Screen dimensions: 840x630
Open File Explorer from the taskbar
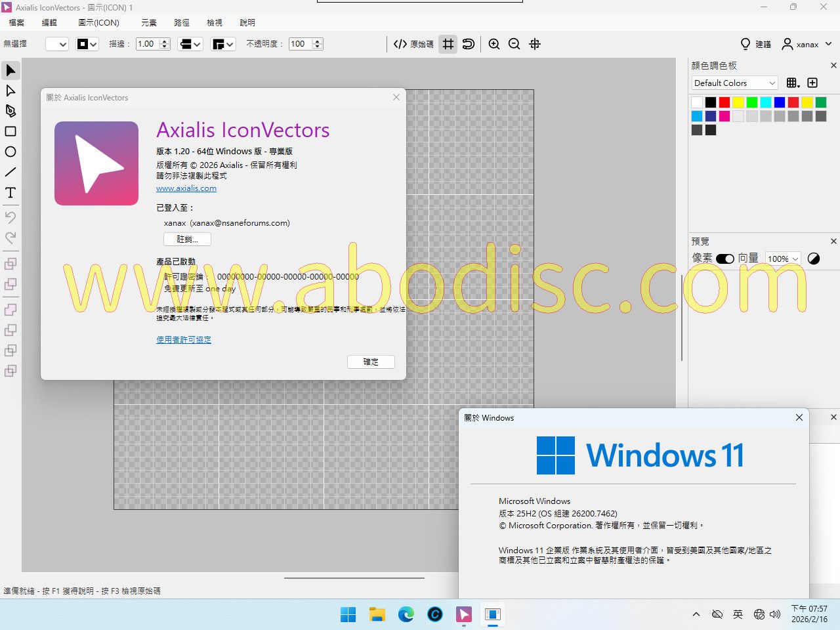point(377,614)
